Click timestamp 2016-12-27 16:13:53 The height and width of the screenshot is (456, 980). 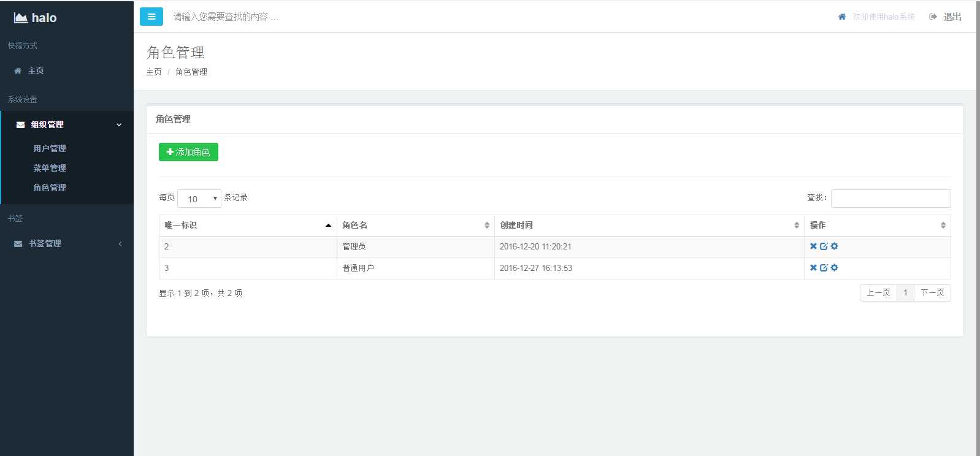point(536,268)
